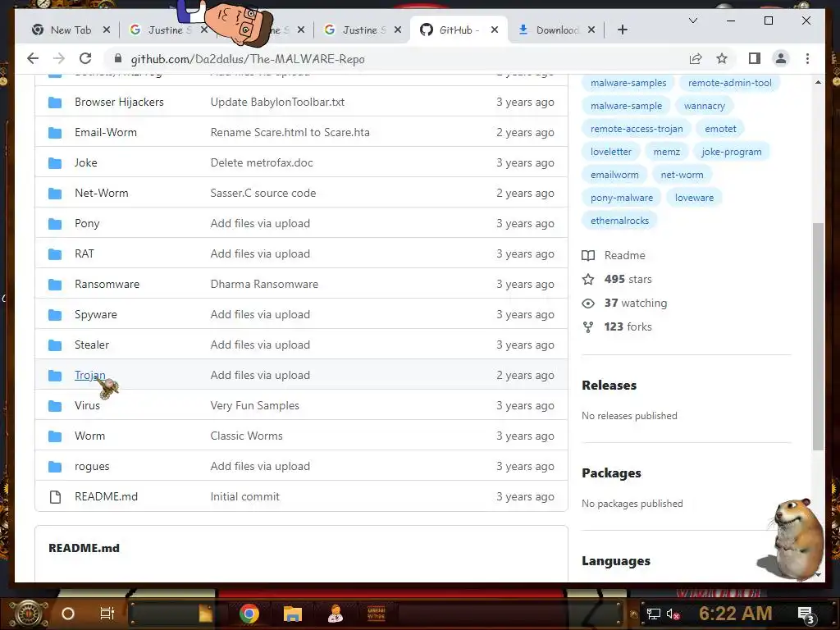
Task: View the 123 forks link
Action: pos(617,326)
